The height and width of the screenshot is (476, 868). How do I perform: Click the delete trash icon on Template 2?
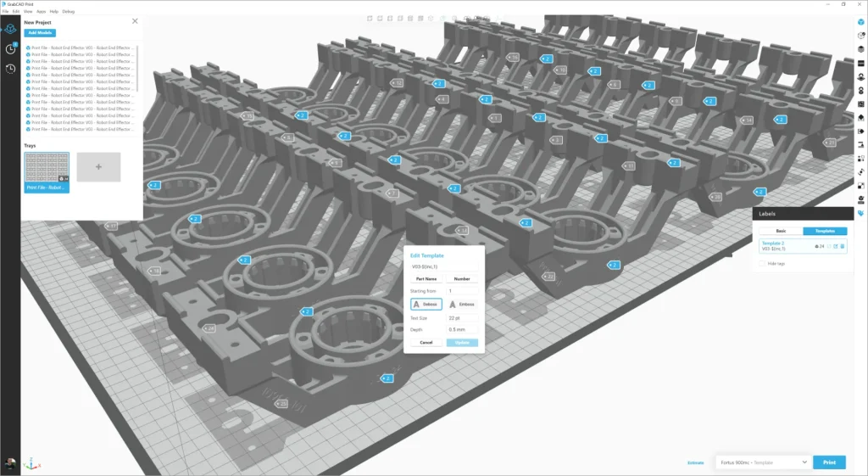(843, 246)
